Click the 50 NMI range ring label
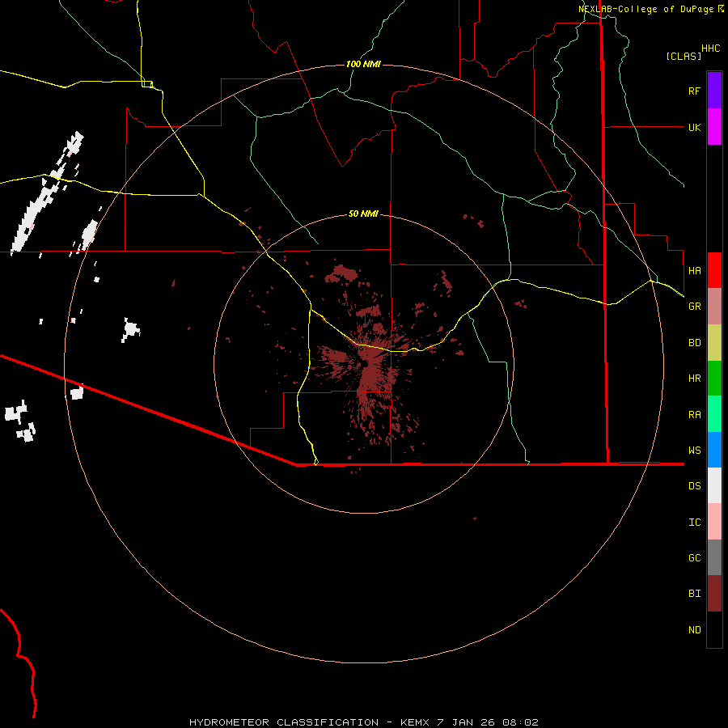This screenshot has width=728, height=728. pyautogui.click(x=363, y=214)
